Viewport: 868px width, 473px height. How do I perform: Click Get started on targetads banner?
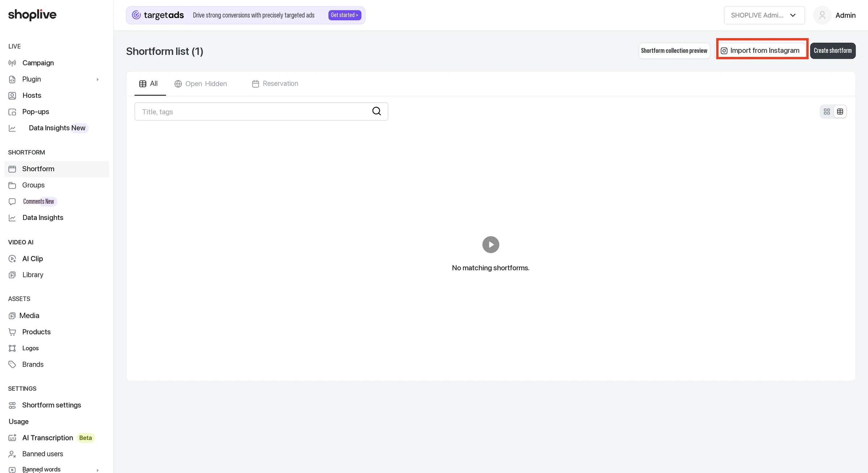tap(345, 15)
